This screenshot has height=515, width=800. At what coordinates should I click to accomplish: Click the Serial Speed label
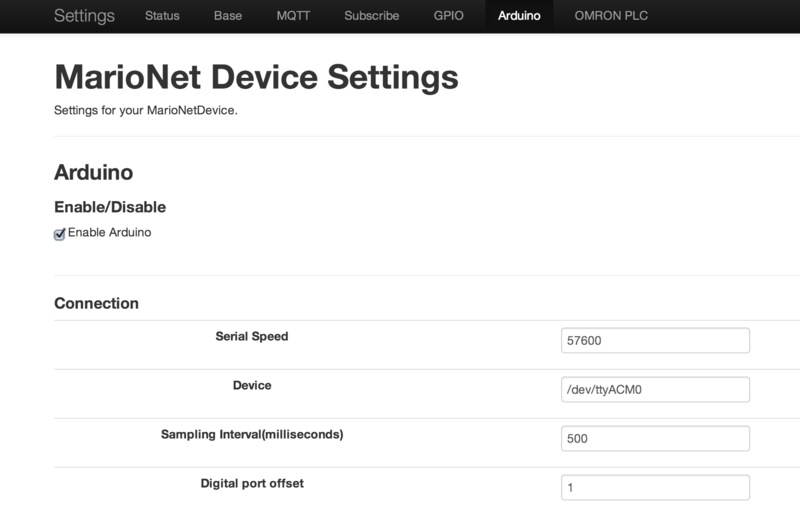point(252,336)
